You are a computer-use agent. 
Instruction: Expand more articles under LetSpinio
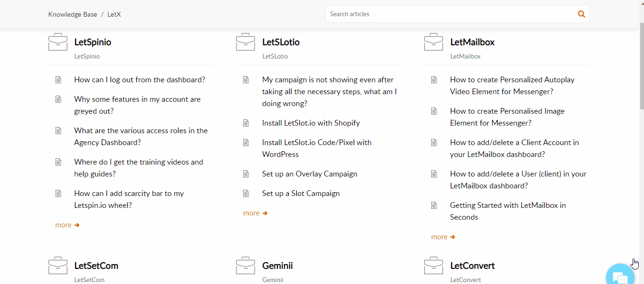pyautogui.click(x=67, y=225)
